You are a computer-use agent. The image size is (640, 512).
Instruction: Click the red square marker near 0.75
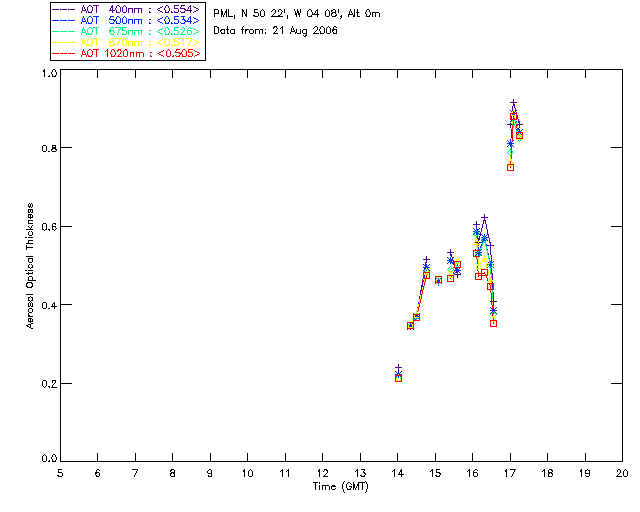(x=510, y=167)
